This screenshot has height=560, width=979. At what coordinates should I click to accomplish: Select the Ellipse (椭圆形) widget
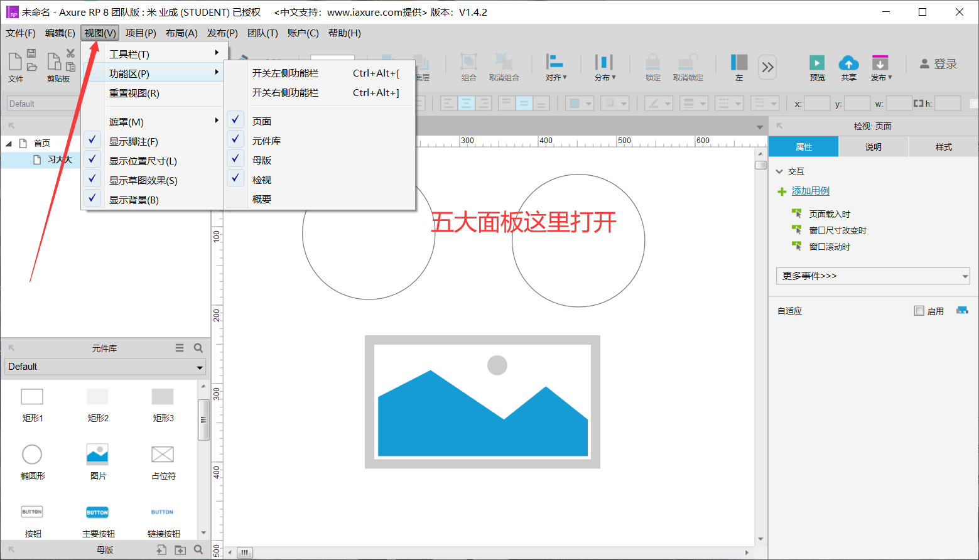pyautogui.click(x=32, y=455)
